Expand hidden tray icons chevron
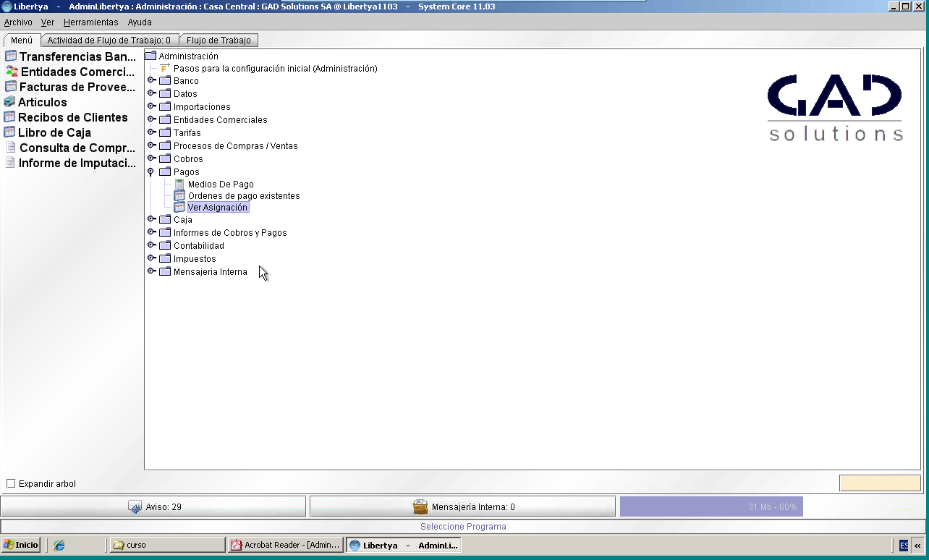The height and width of the screenshot is (560, 929). tap(917, 546)
